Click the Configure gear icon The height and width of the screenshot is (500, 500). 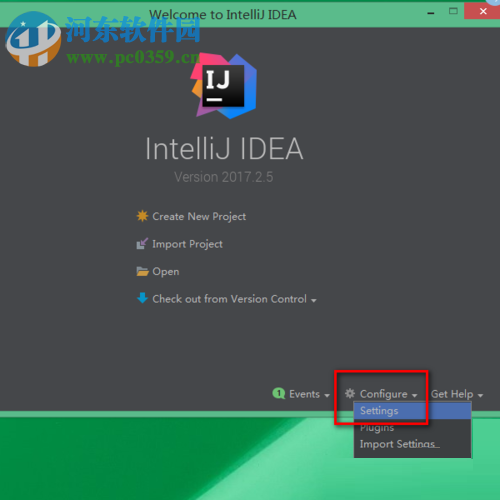(x=350, y=394)
